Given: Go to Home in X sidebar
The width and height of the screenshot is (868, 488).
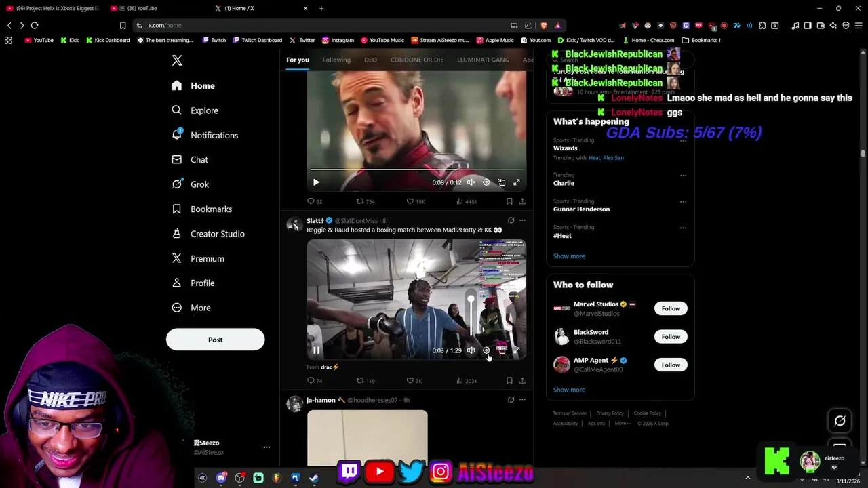Looking at the screenshot, I should [x=193, y=86].
